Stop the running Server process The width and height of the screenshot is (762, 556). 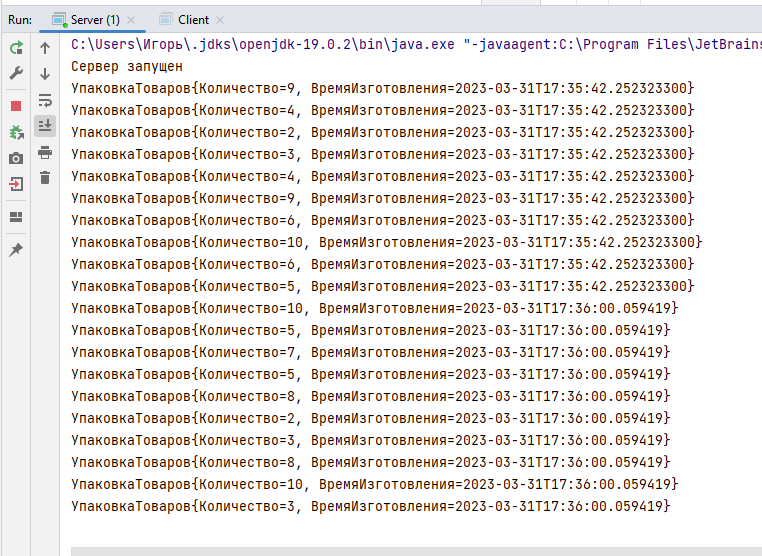click(16, 106)
